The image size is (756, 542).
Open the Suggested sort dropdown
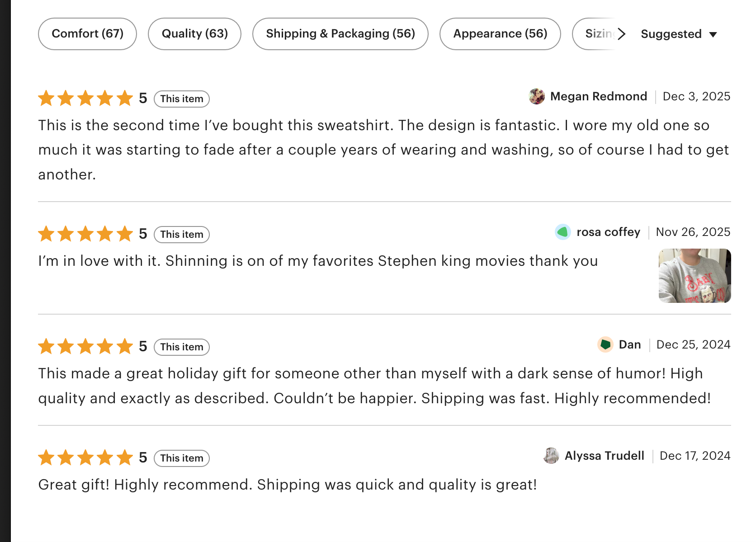(x=671, y=34)
